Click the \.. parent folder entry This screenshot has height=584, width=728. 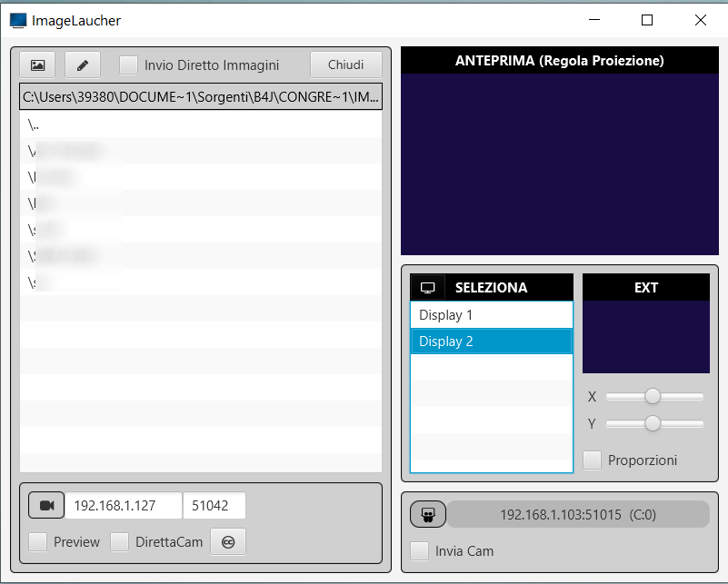pos(201,124)
